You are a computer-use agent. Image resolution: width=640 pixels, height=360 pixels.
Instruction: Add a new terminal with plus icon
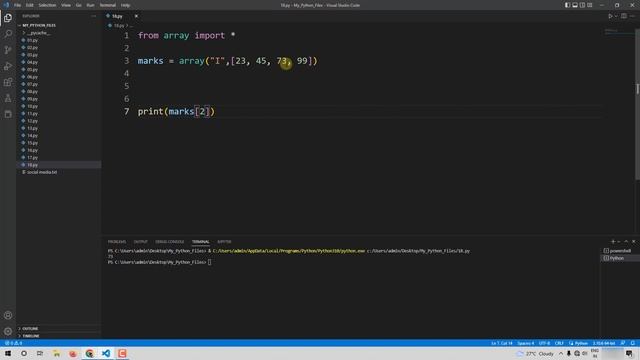pos(612,242)
